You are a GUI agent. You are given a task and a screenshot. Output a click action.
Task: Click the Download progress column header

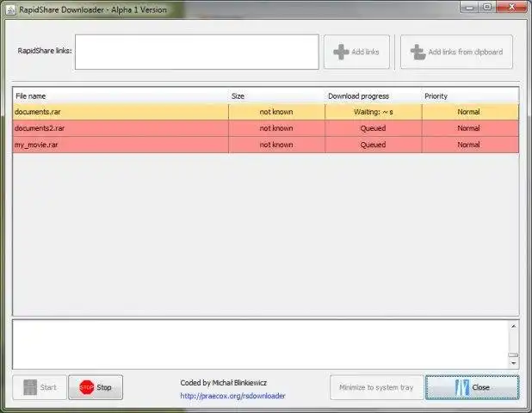[x=374, y=96]
